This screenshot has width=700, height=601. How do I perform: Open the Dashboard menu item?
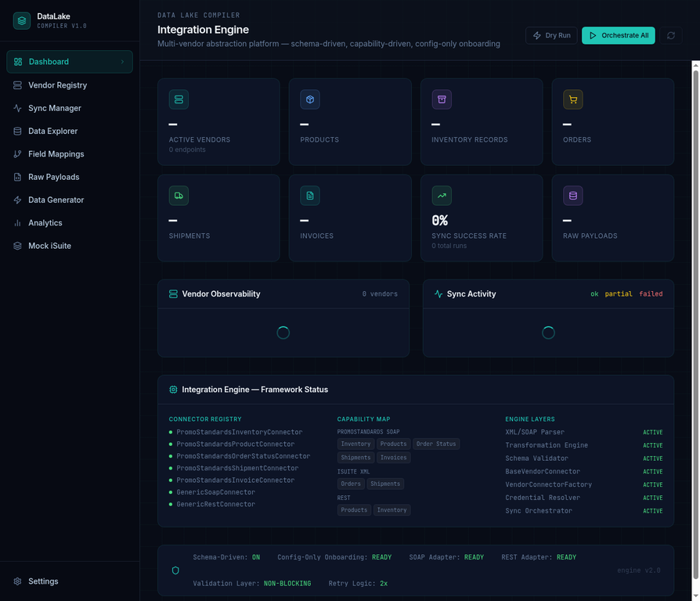coord(70,62)
